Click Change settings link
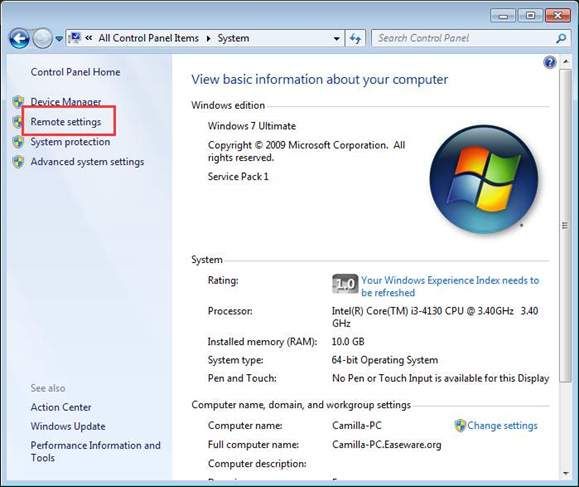Screen dimensions: 579x487 pos(502,426)
